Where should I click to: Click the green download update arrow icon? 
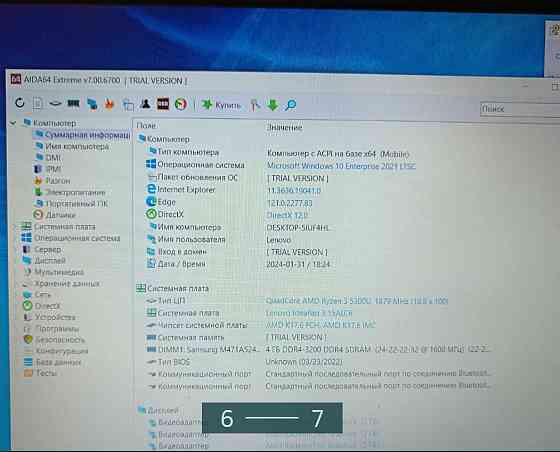click(273, 105)
